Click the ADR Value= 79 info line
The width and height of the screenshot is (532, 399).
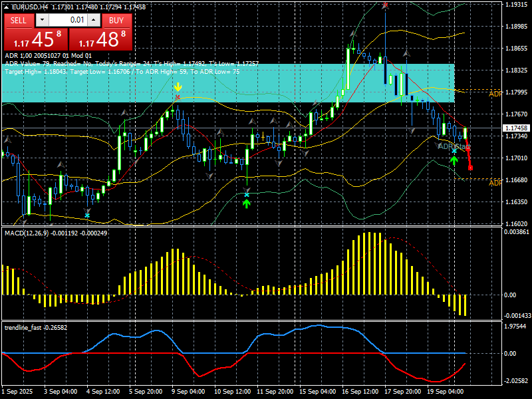pyautogui.click(x=132, y=63)
